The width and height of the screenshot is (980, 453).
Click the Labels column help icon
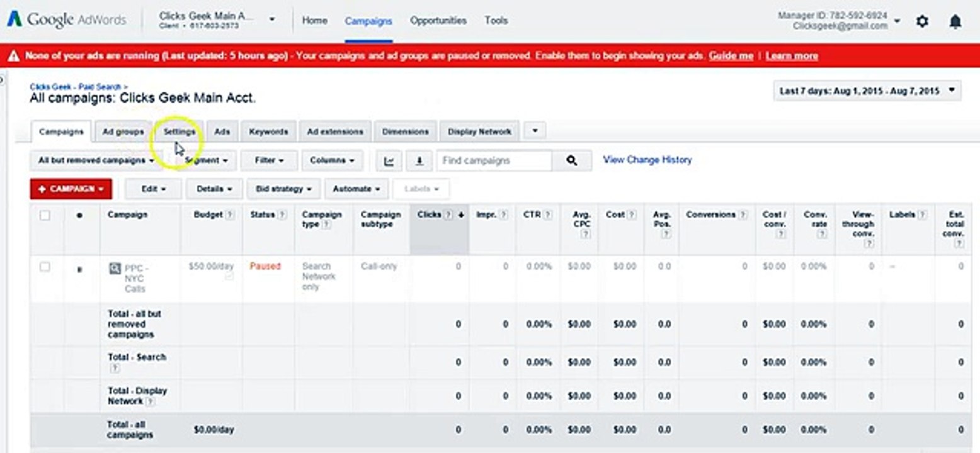(923, 215)
